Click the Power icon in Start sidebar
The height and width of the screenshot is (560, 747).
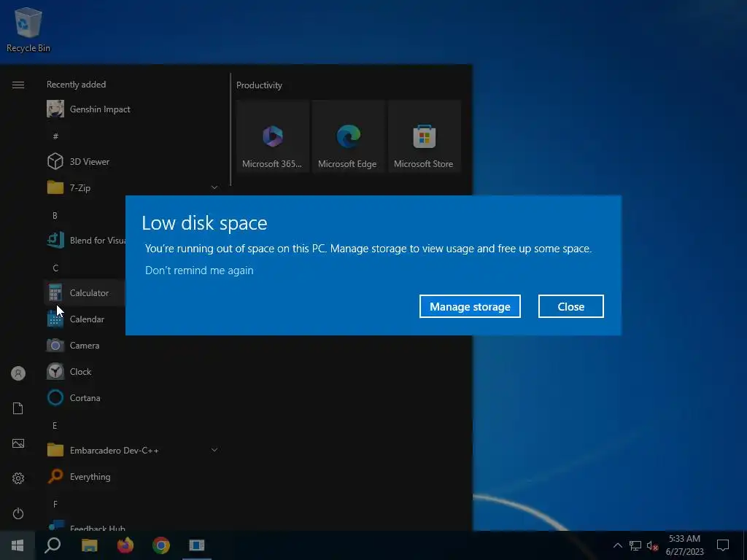pyautogui.click(x=18, y=513)
